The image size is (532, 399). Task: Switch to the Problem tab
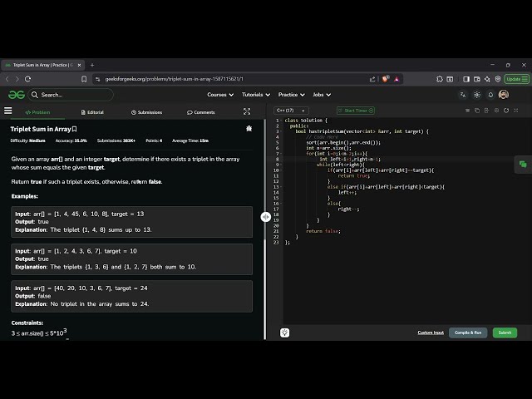coord(37,112)
